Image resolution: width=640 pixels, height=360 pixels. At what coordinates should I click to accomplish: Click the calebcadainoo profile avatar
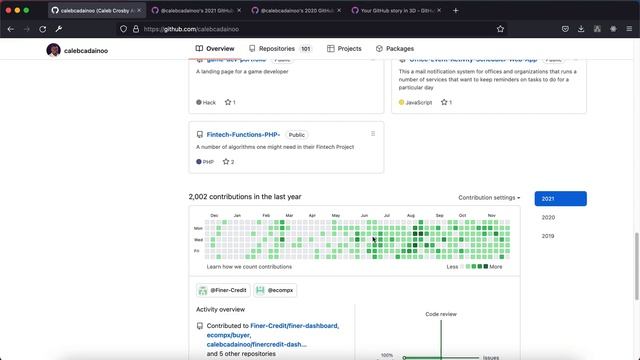coord(53,50)
